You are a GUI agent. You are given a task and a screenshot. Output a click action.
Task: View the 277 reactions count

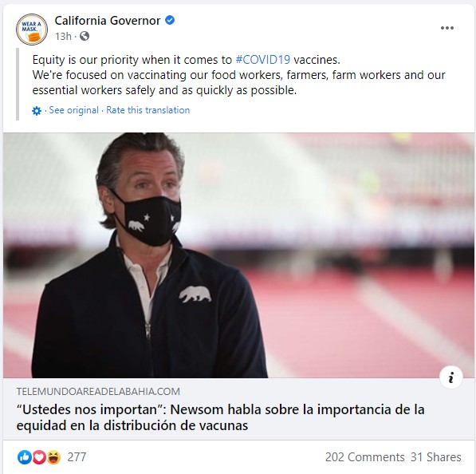click(77, 457)
